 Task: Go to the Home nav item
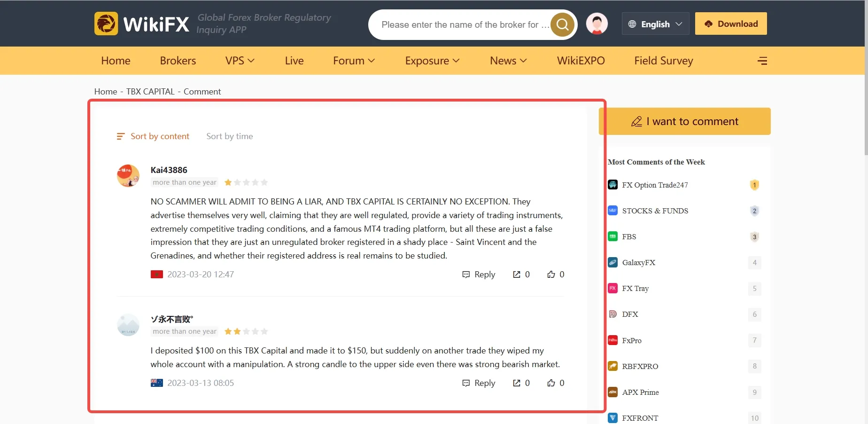point(116,61)
